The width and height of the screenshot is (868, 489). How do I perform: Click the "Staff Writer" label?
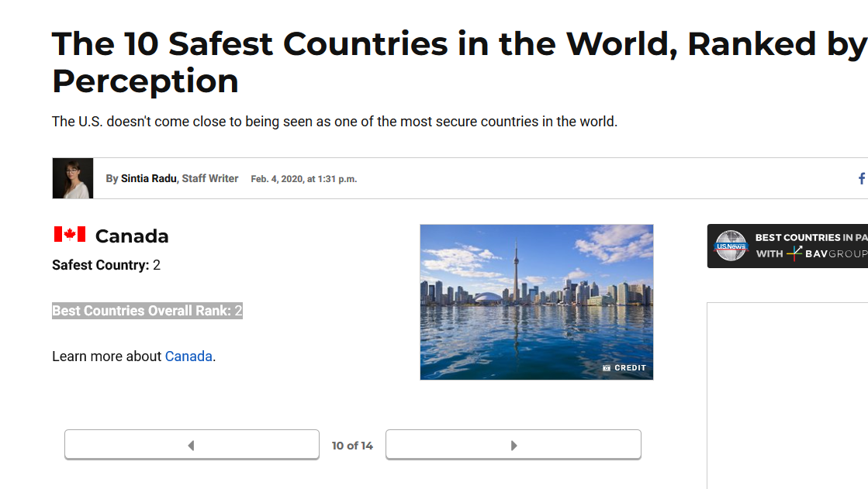coord(210,179)
